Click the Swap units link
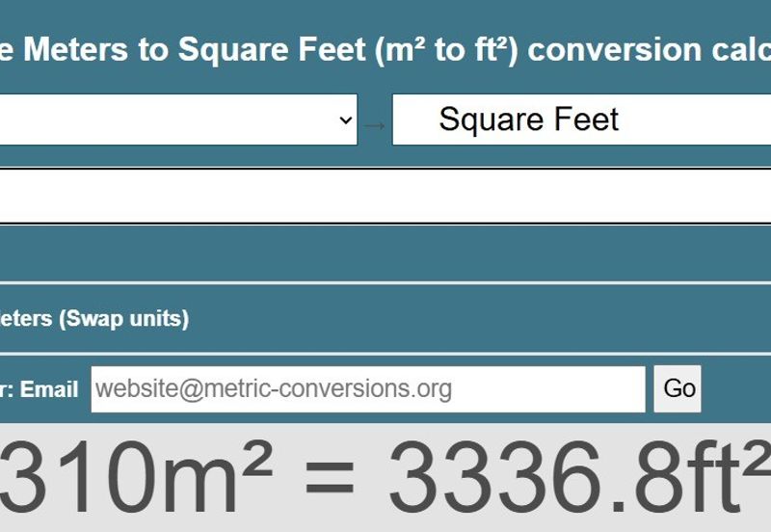771x532 pixels. 124,318
